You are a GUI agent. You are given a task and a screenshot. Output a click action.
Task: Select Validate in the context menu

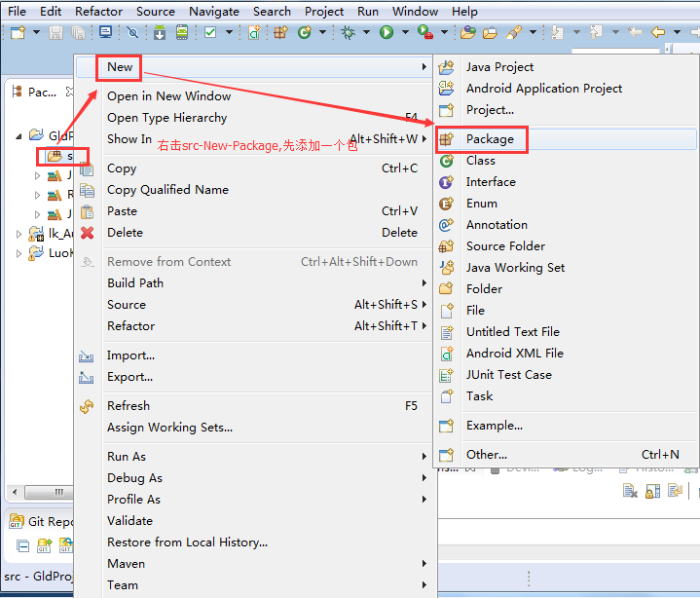129,521
